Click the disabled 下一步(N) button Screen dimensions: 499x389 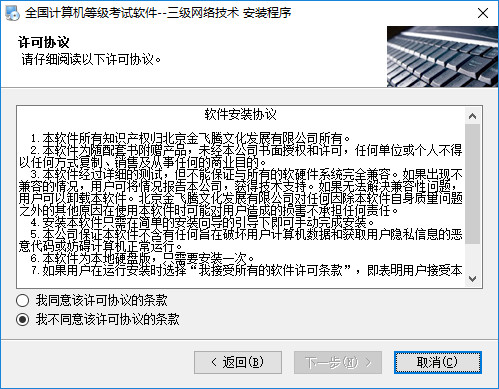(x=338, y=362)
